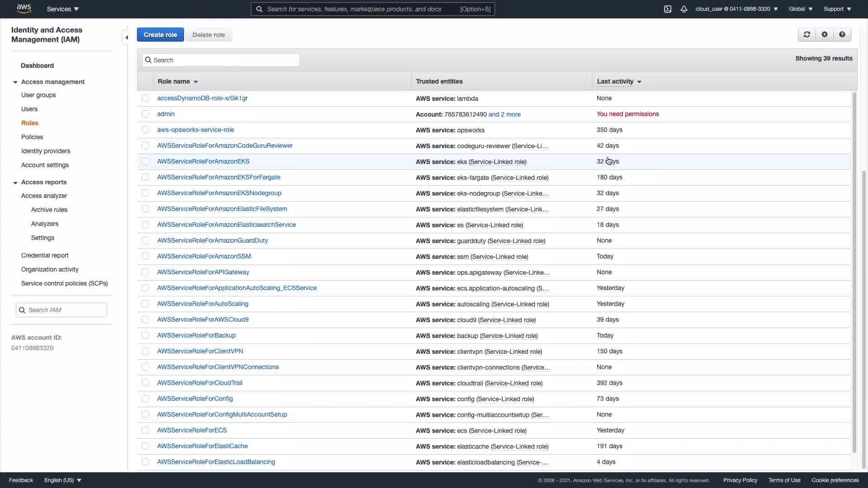Viewport: 868px width, 488px height.
Task: Expand the Global region dropdown
Action: [801, 9]
